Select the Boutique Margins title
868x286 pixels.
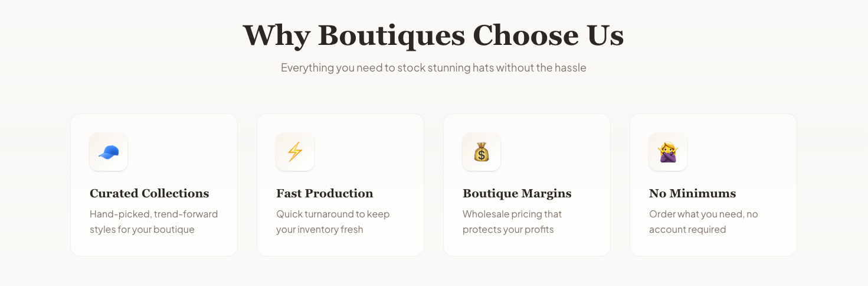517,193
